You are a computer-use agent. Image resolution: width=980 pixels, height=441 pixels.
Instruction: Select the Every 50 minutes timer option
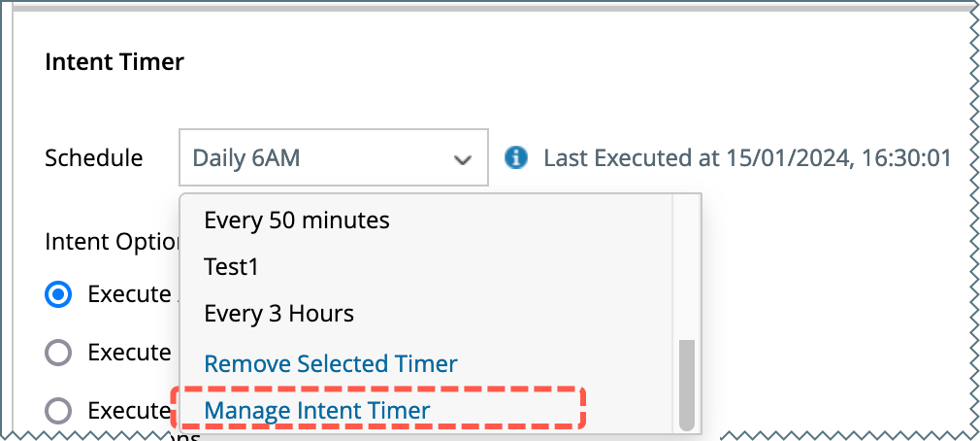[x=297, y=220]
